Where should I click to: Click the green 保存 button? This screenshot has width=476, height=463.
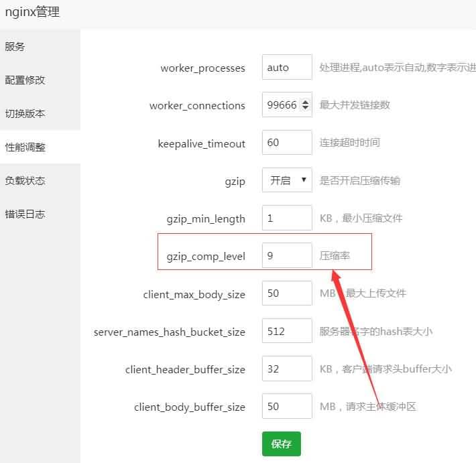click(282, 444)
